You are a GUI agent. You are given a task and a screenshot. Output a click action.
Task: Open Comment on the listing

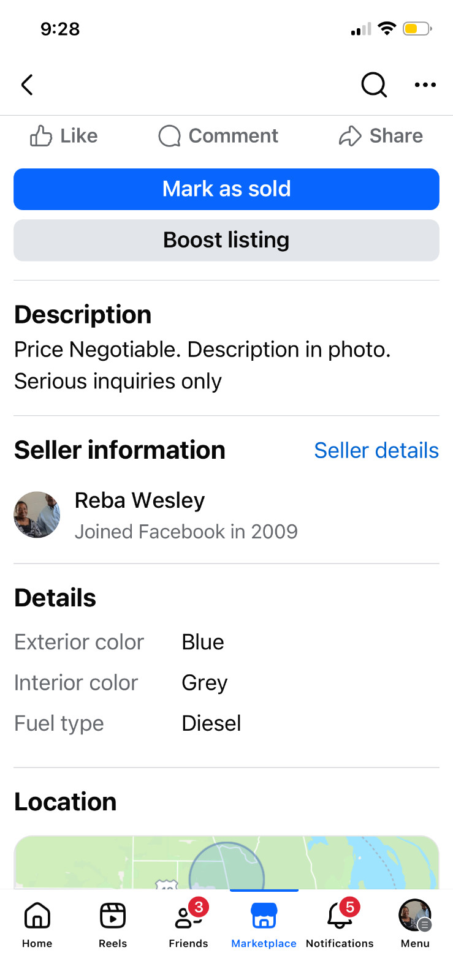218,135
